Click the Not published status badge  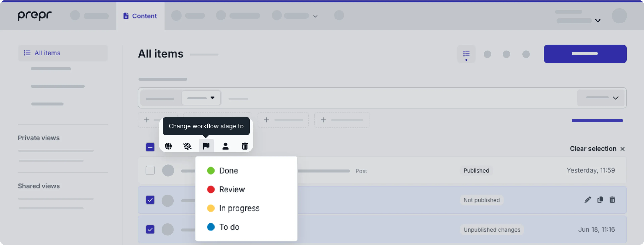pos(481,200)
